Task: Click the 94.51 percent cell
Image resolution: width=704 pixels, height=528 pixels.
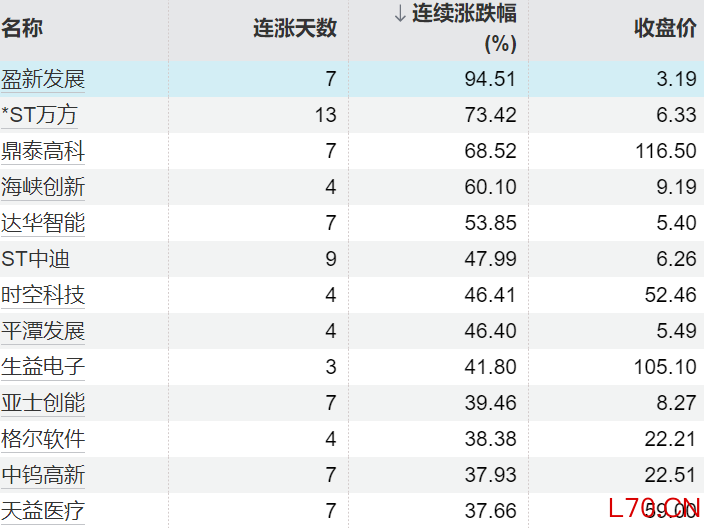Action: point(490,79)
